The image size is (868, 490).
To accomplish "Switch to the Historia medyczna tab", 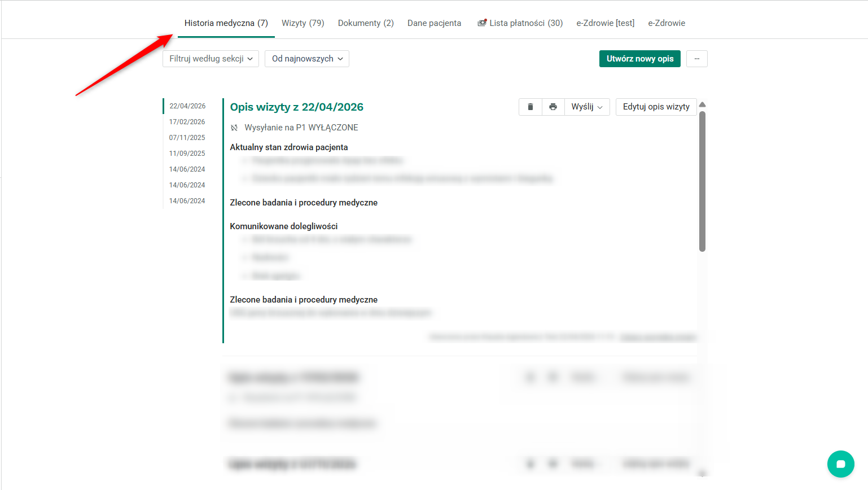I will point(226,23).
